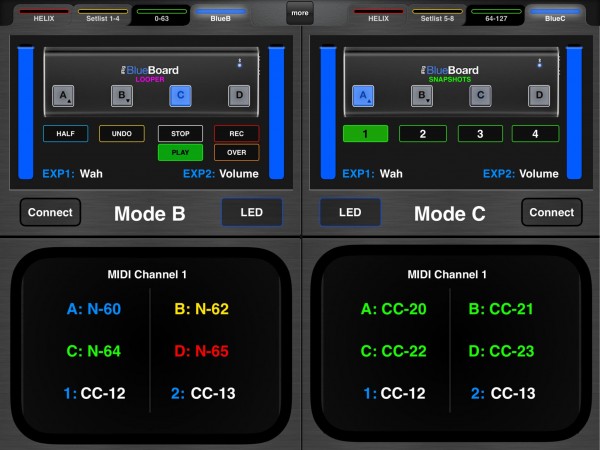Toggle the LED button for Mode B

tap(252, 212)
